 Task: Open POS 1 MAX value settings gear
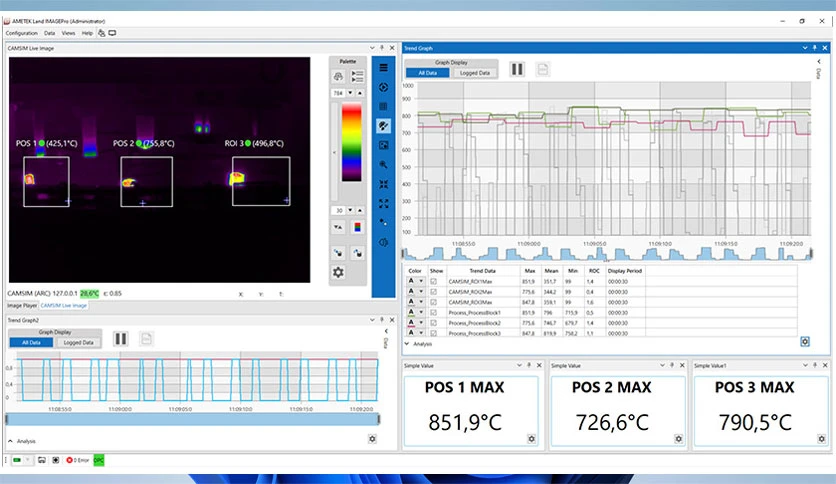tap(531, 439)
